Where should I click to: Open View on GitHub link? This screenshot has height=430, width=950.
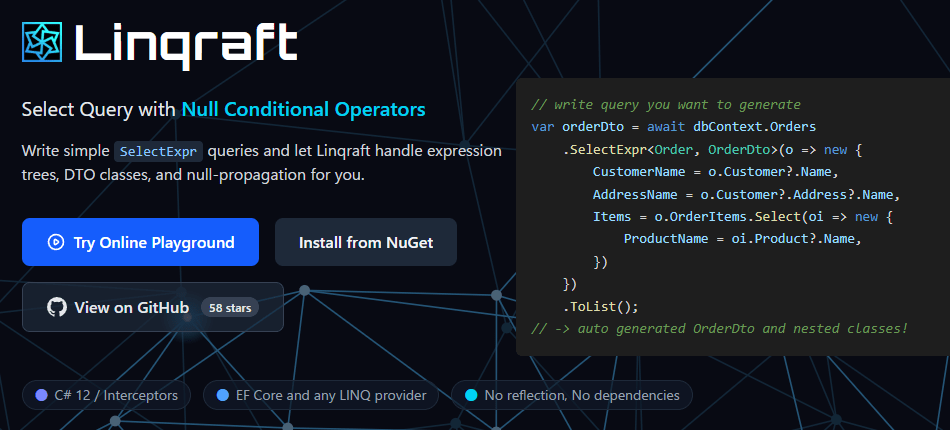point(153,307)
